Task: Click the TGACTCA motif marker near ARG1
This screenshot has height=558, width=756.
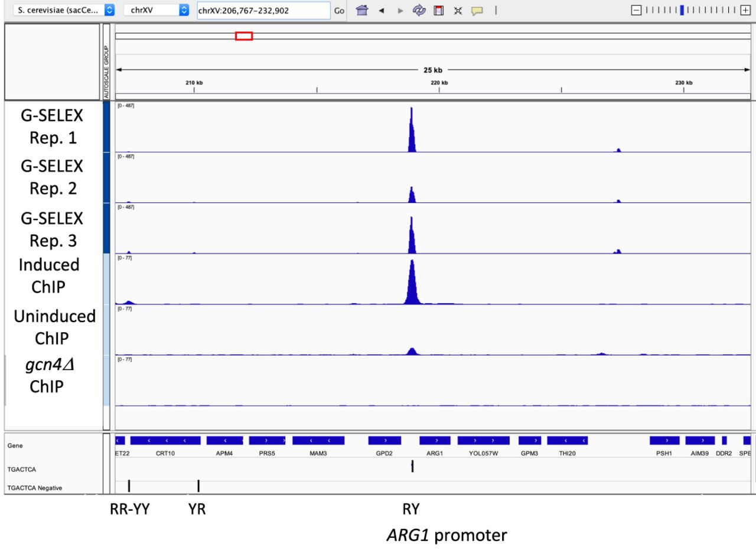Action: (x=412, y=467)
